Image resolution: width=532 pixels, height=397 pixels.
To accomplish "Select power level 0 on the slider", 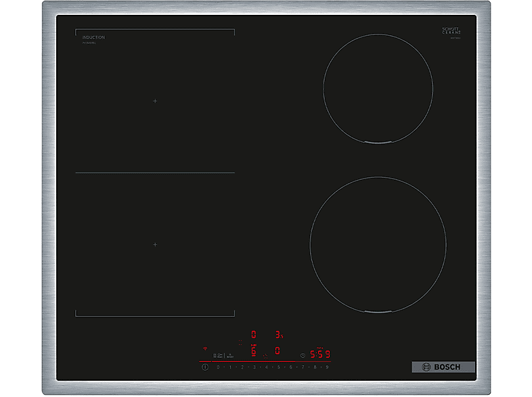I will [218, 367].
